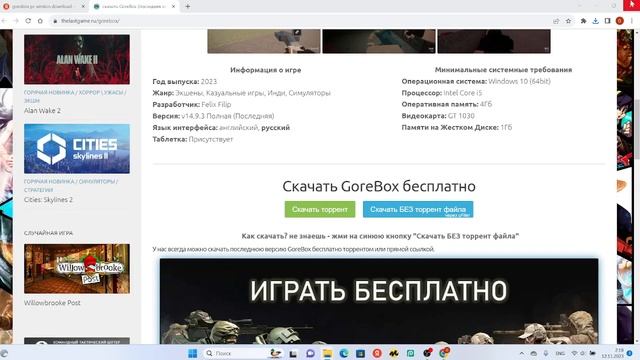640x360 pixels.
Task: Open the browser profile avatar
Action: [x=620, y=21]
